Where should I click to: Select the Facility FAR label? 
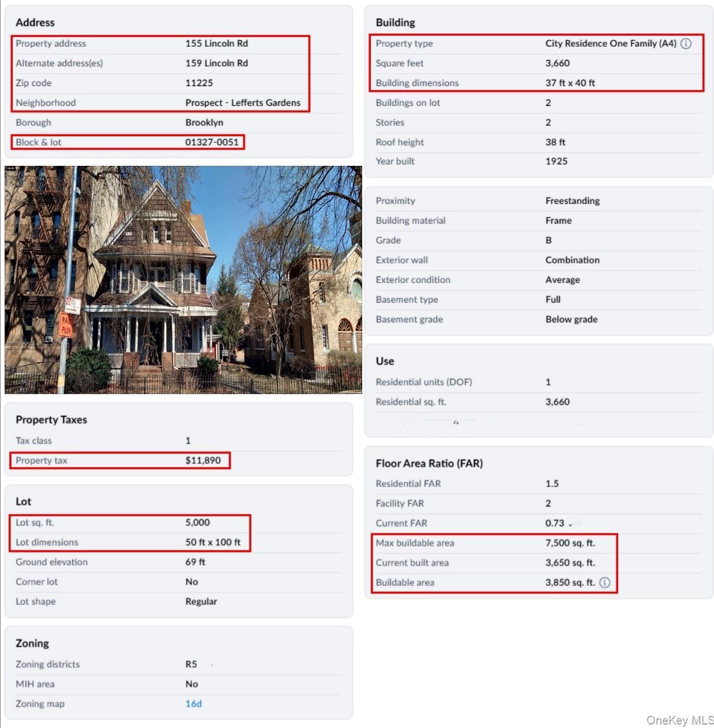(400, 503)
